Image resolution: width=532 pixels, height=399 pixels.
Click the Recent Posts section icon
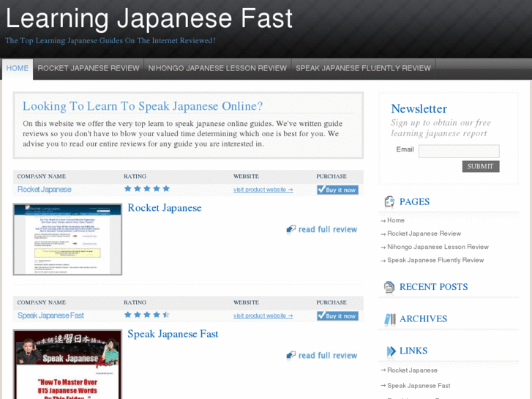click(x=389, y=287)
